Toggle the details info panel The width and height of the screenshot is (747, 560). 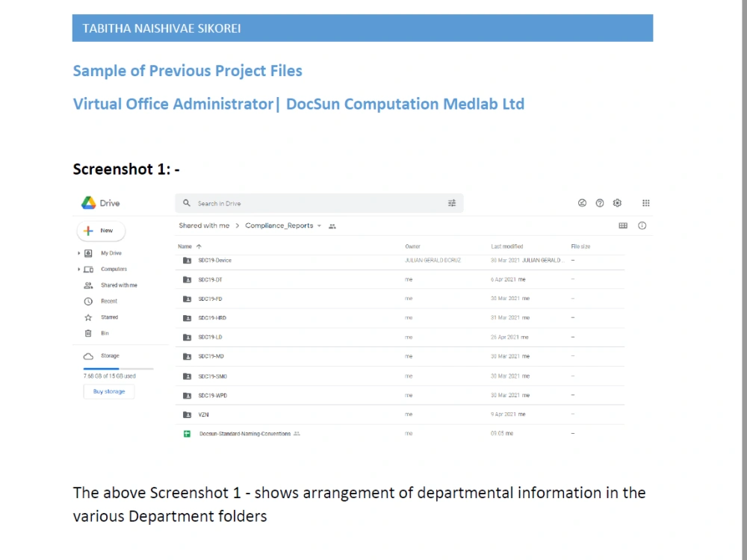(x=642, y=225)
